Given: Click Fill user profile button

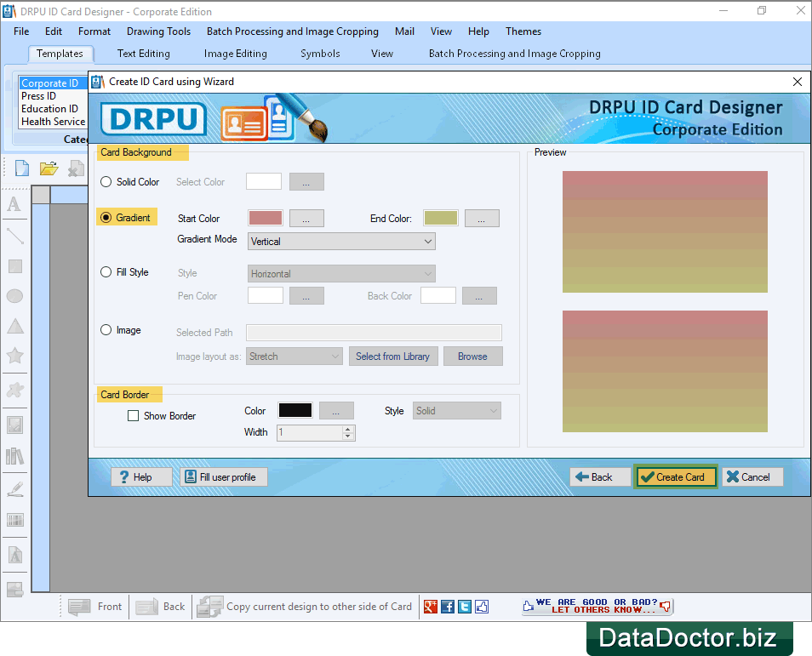Looking at the screenshot, I should pos(224,476).
